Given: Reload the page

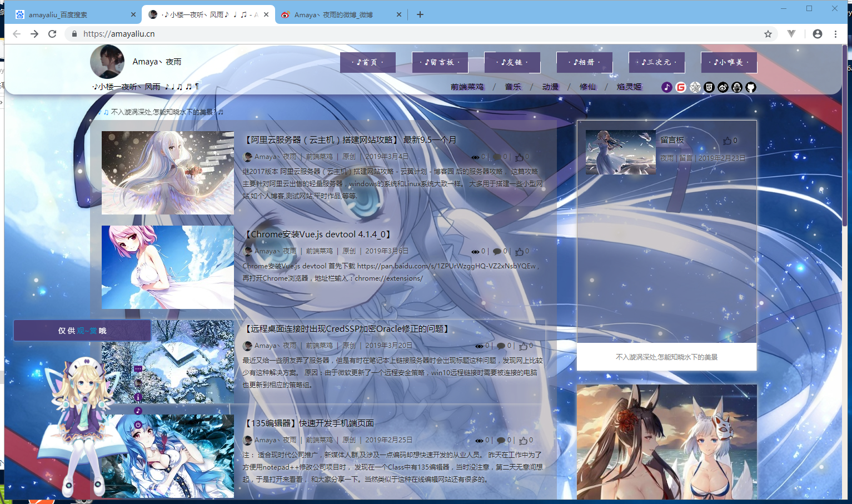Looking at the screenshot, I should coord(52,34).
